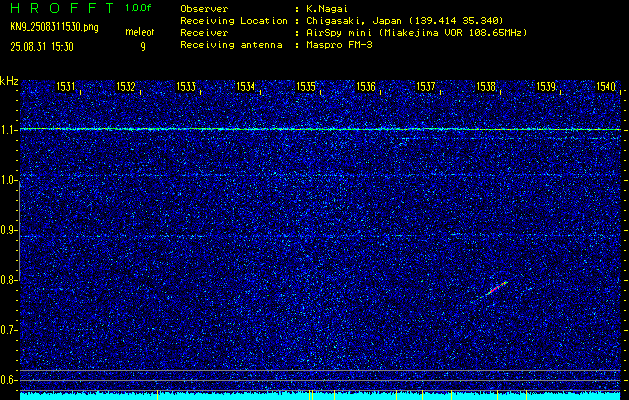
Task: Click the 1531 time axis label
Action: click(x=66, y=86)
